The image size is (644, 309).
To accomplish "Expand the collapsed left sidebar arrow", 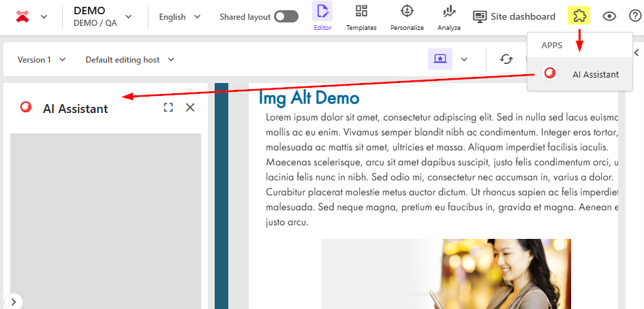I will pos(14,300).
